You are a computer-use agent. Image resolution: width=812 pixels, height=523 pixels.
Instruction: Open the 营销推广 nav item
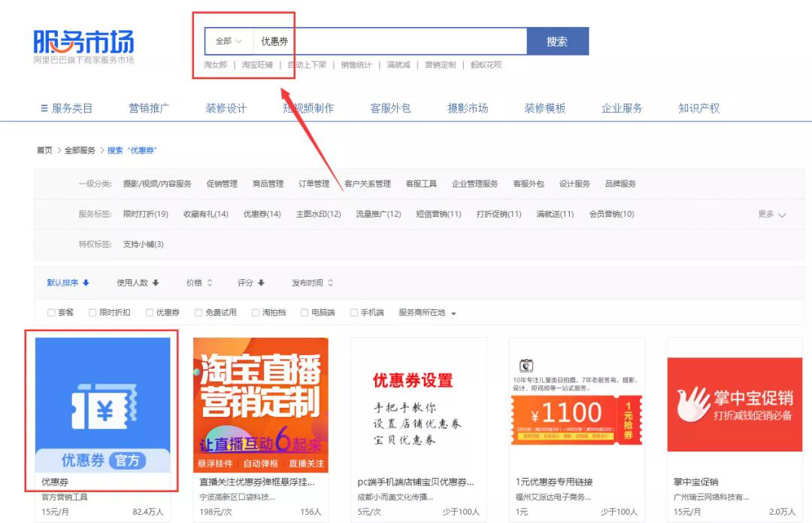(x=149, y=108)
